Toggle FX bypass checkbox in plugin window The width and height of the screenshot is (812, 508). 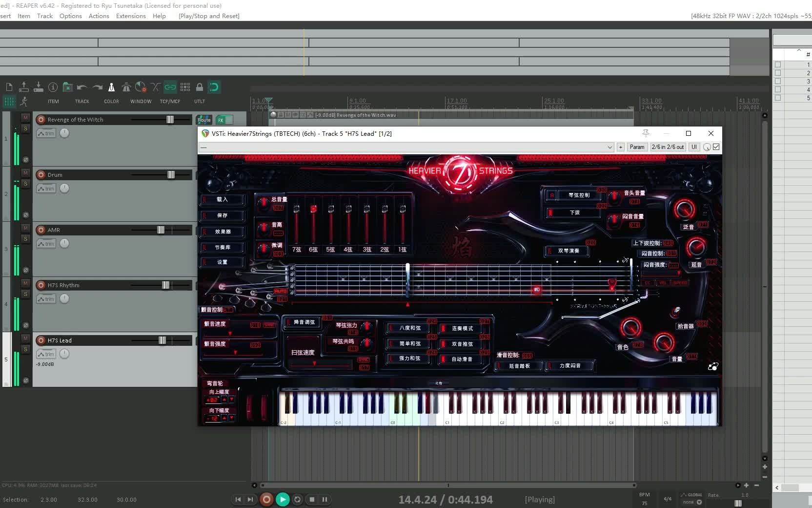coord(716,147)
